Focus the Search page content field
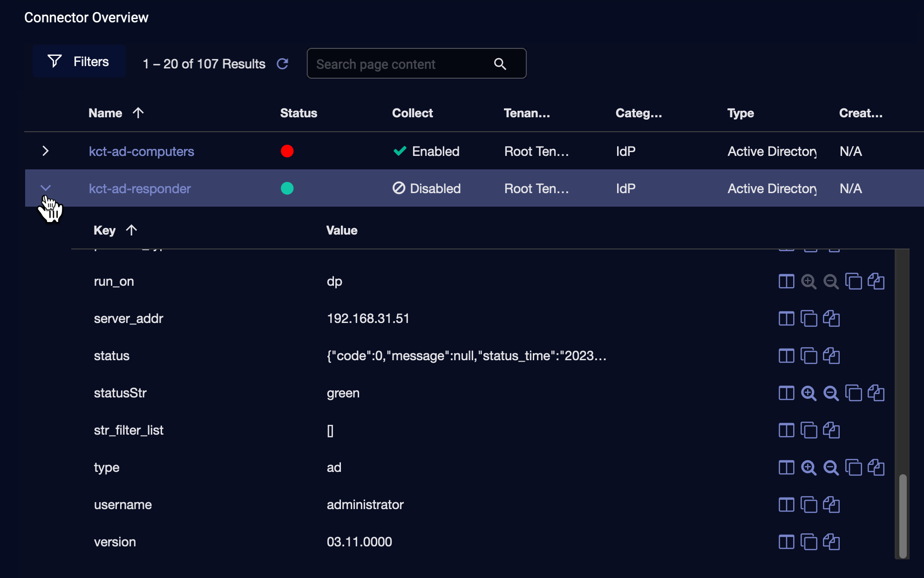The width and height of the screenshot is (924, 578). coord(401,64)
